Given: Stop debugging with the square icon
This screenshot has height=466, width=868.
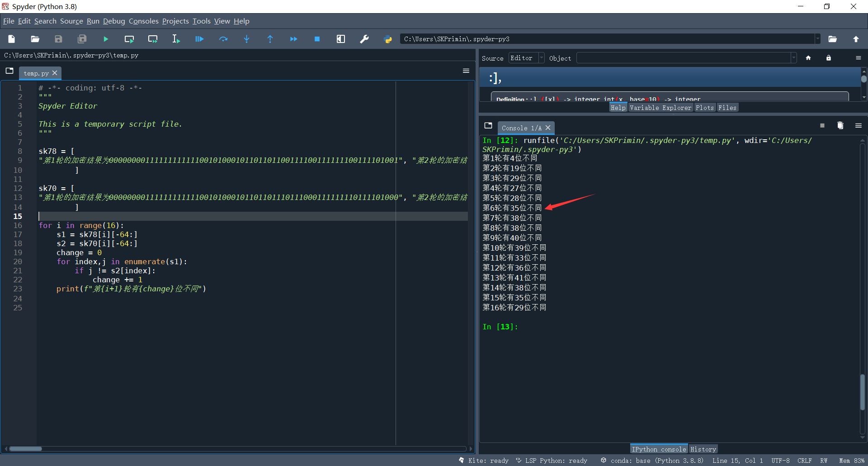Looking at the screenshot, I should click(x=317, y=39).
